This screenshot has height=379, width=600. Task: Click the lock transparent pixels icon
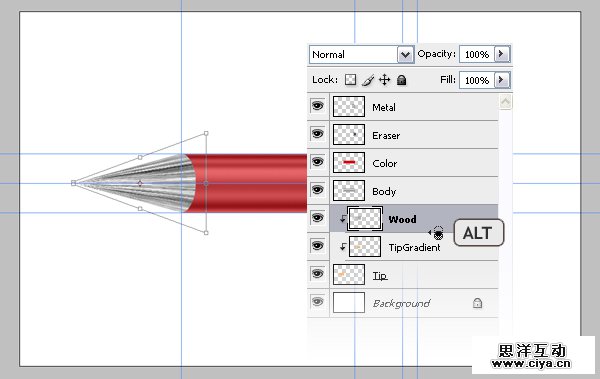point(350,80)
